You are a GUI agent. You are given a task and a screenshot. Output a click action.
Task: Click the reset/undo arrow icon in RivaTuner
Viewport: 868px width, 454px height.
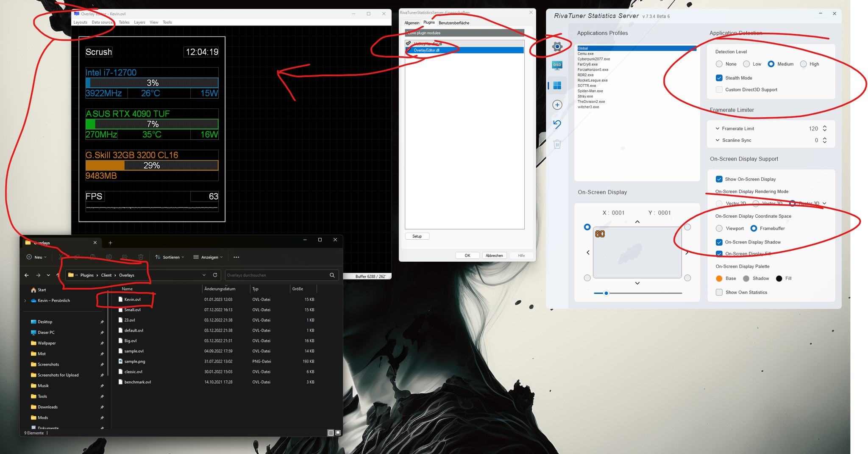point(557,125)
